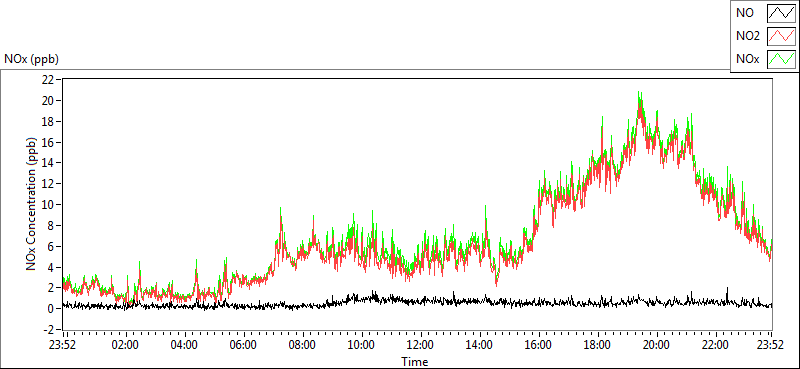Click the 16:00 time axis marker
Viewport: 800px width, 369px height.
[539, 344]
